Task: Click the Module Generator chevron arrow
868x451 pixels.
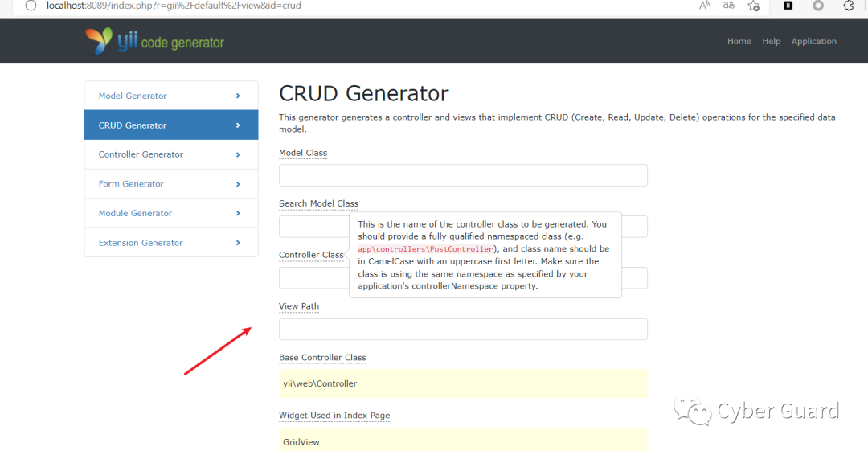Action: (238, 213)
